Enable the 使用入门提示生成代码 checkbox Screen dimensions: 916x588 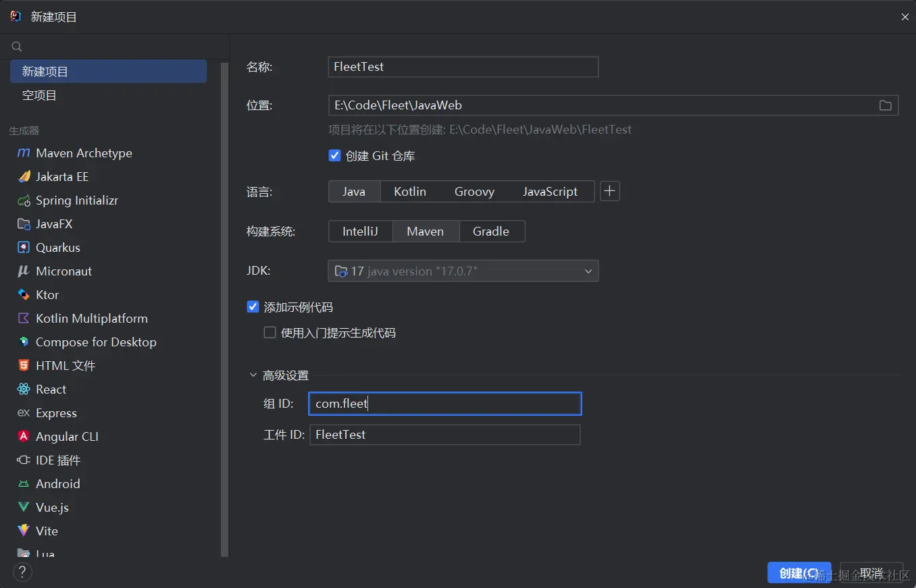click(x=270, y=333)
